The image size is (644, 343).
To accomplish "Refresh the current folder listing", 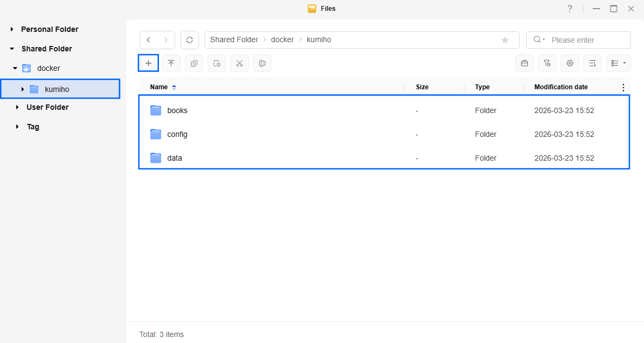I will 189,40.
